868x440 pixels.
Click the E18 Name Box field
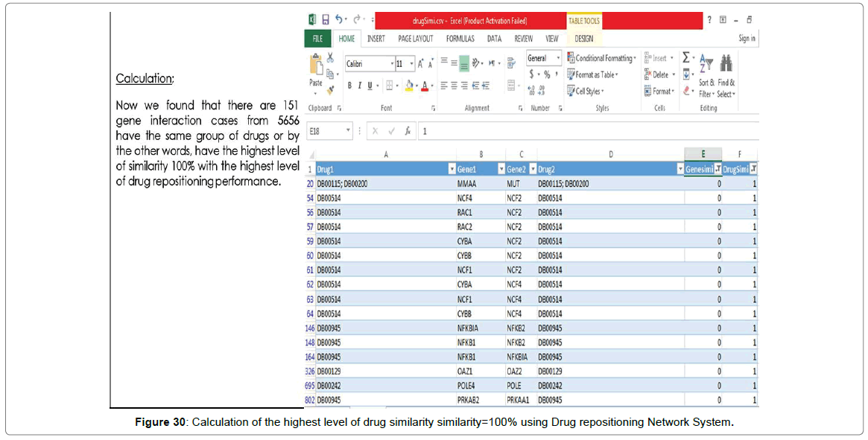(326, 131)
